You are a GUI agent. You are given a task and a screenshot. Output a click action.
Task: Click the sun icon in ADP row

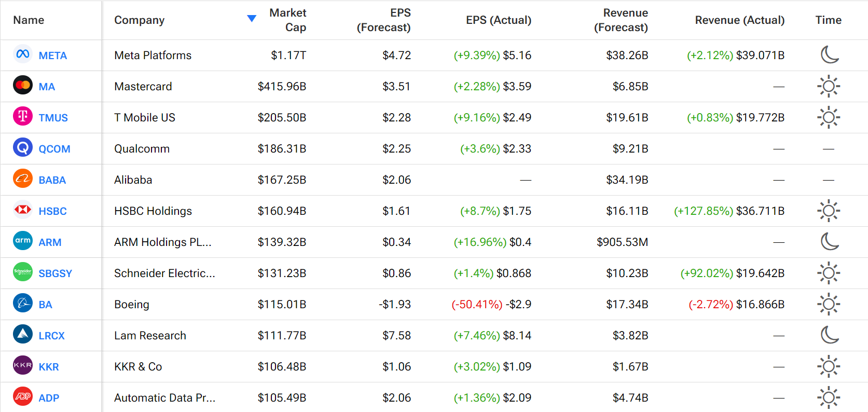tap(829, 397)
